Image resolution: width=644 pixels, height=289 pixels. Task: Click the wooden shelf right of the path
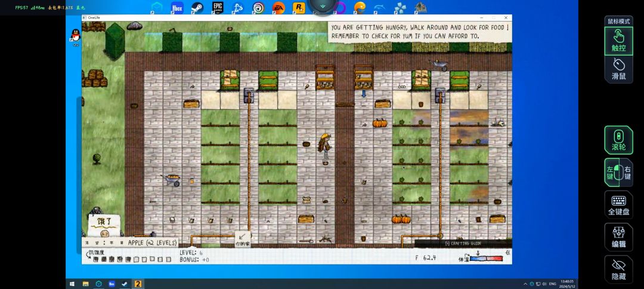(364, 77)
